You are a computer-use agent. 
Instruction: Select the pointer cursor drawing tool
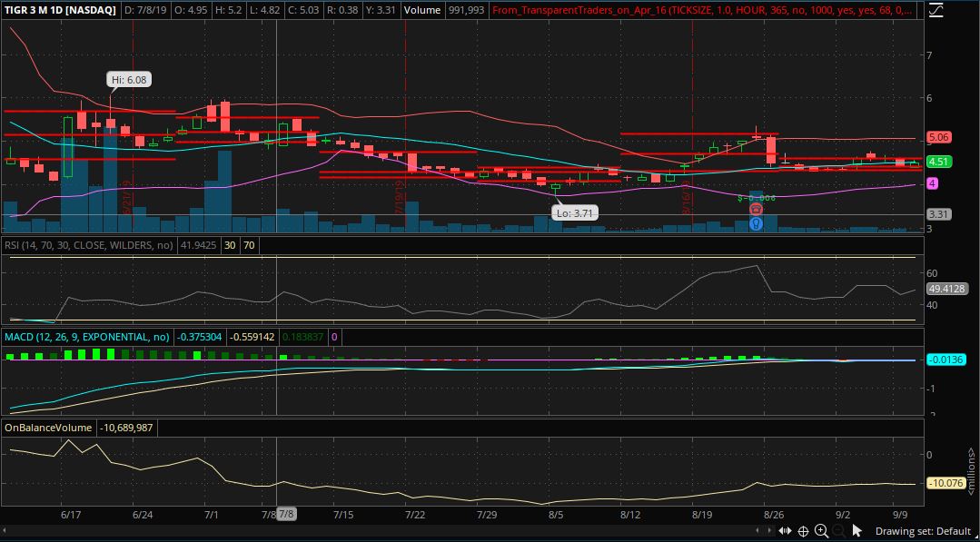[856, 531]
